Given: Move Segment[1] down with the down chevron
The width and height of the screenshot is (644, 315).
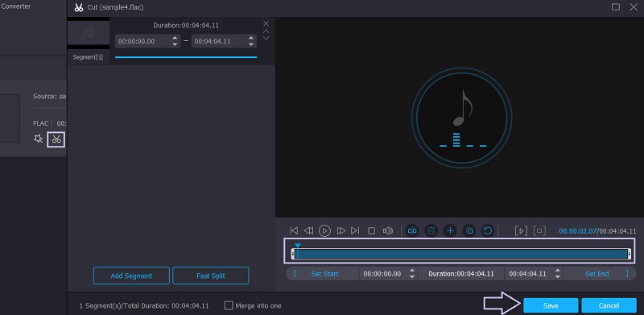Looking at the screenshot, I should click(266, 38).
